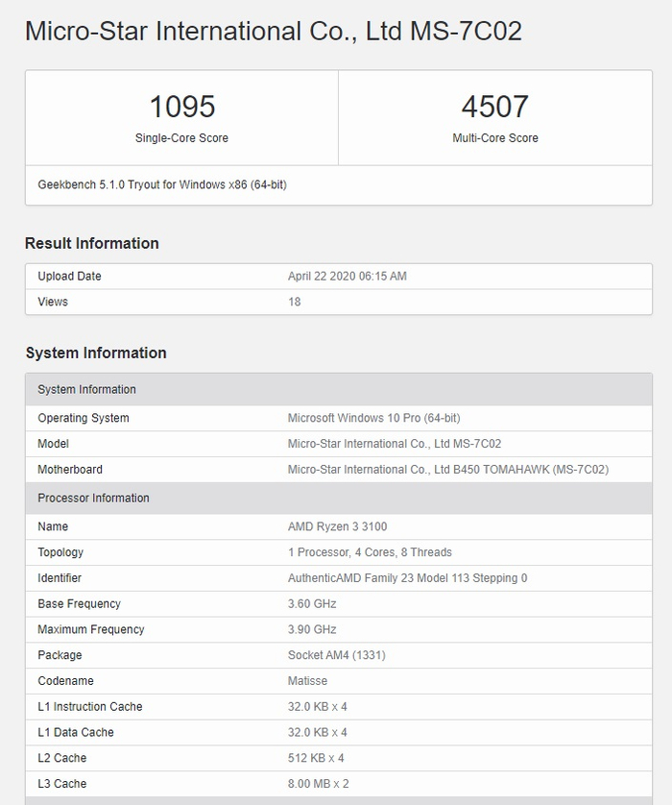The width and height of the screenshot is (672, 805).
Task: Select Microsoft Windows 10 Pro (64-bit) value
Action: (374, 417)
